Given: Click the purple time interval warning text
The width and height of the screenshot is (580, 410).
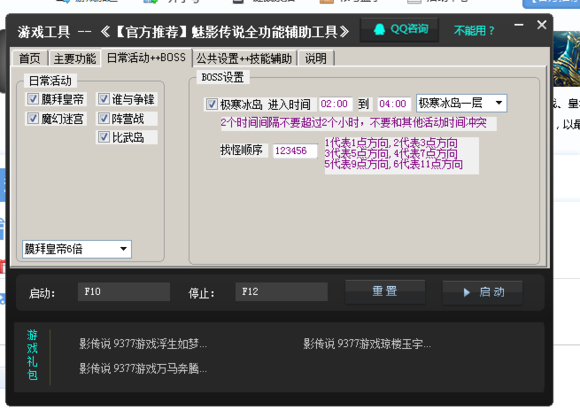Looking at the screenshot, I should tap(353, 123).
